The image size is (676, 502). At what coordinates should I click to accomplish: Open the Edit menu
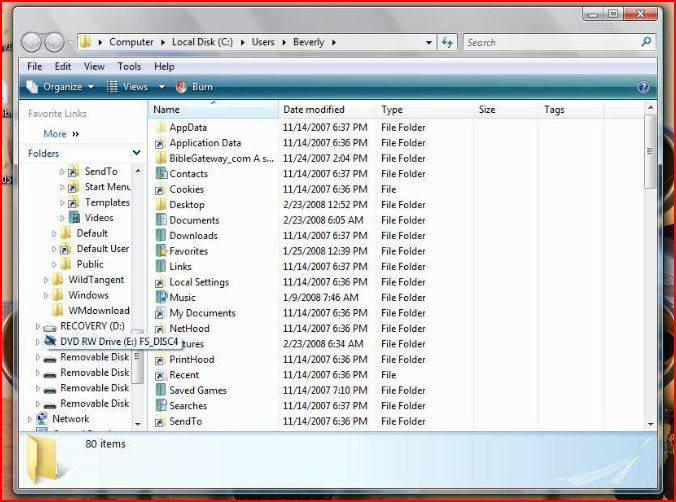pos(63,66)
